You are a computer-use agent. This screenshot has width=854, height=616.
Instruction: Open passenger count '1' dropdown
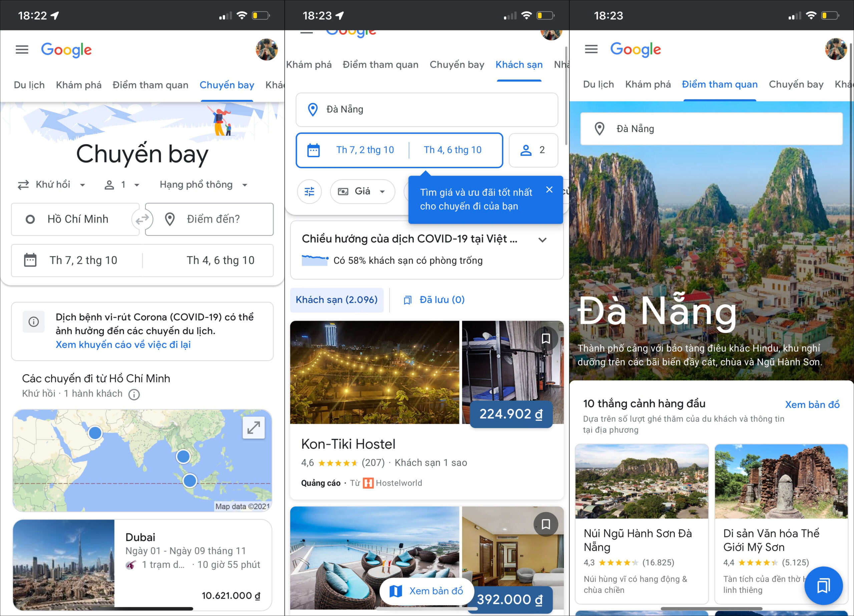[x=122, y=184]
